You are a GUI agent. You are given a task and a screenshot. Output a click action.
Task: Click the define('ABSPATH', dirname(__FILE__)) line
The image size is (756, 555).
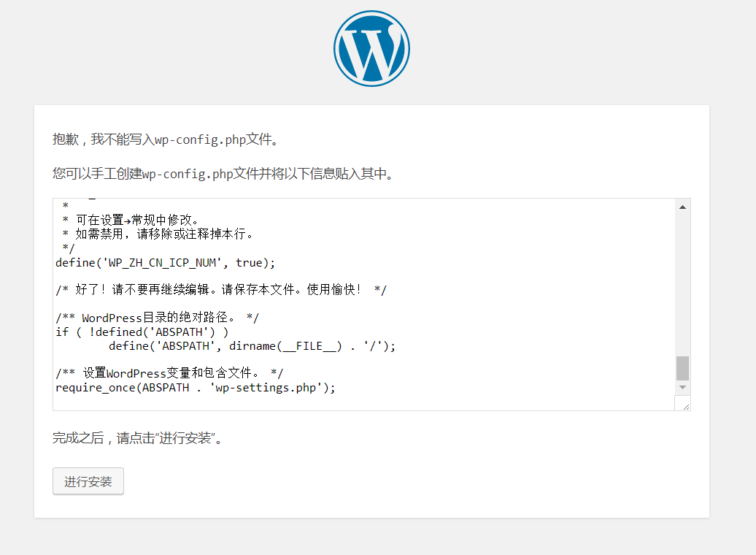click(x=252, y=346)
